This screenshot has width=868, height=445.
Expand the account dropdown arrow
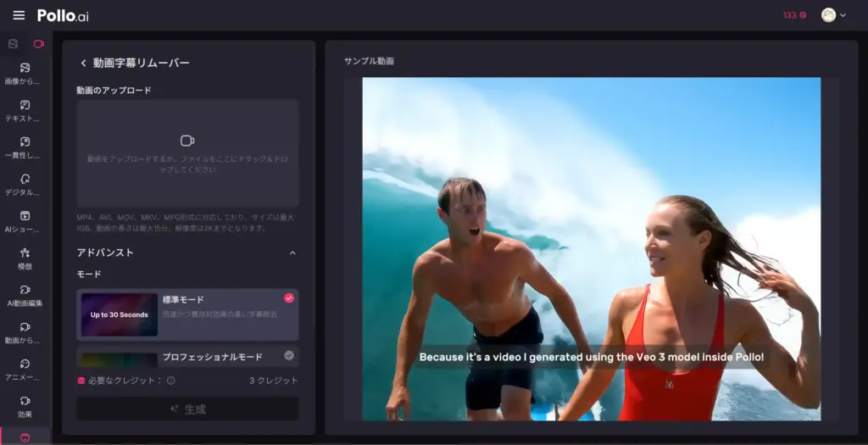pyautogui.click(x=843, y=15)
